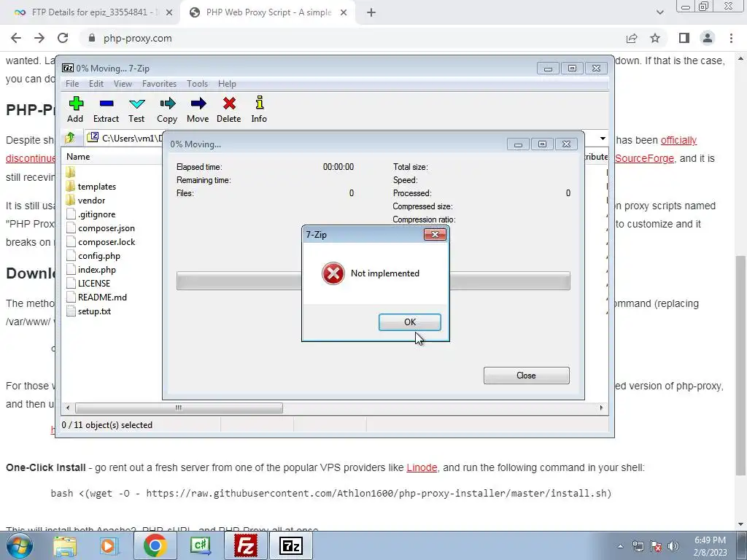Click the share page icon in Chrome
This screenshot has width=747, height=560.
click(x=632, y=38)
